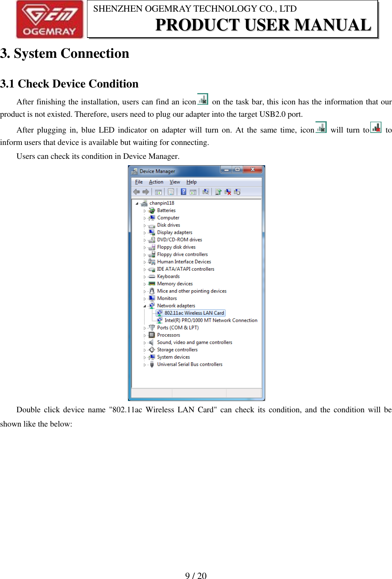The width and height of the screenshot is (392, 579).
Task: Click the Uninstall red X toolbar icon
Action: [228, 192]
